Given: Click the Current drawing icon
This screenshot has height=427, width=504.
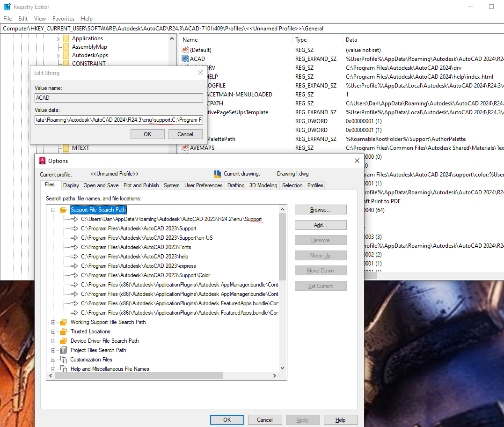Looking at the screenshot, I should (218, 174).
